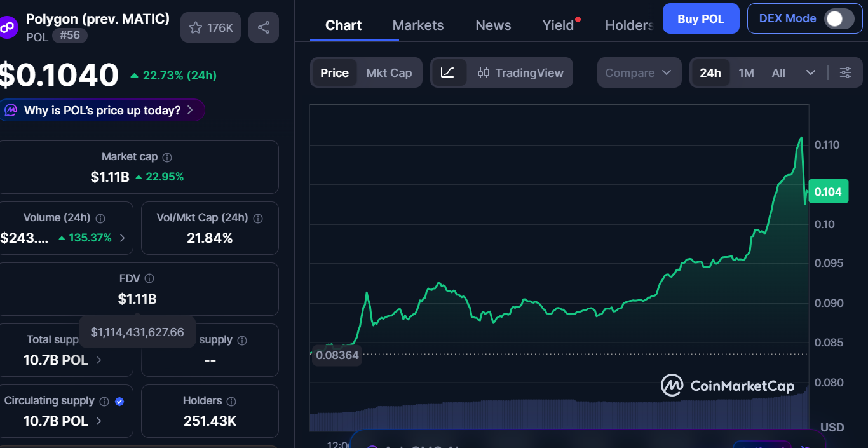Screen dimensions: 868x448
Task: Select Mkt Cap chart view
Action: coord(389,73)
